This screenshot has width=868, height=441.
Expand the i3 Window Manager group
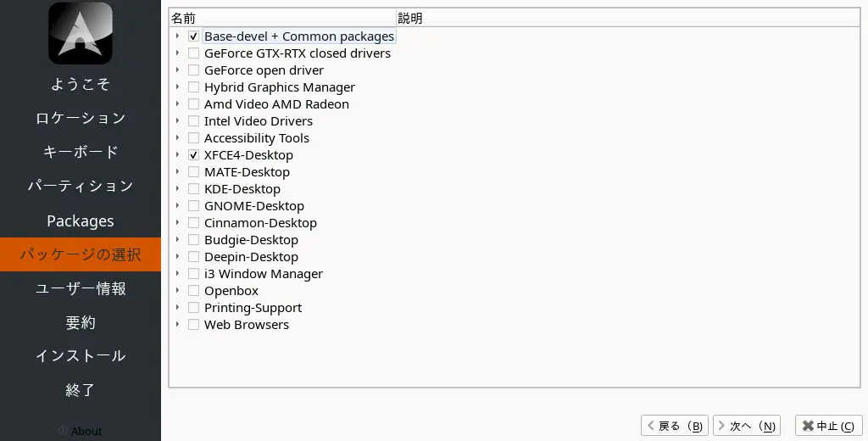coord(177,274)
